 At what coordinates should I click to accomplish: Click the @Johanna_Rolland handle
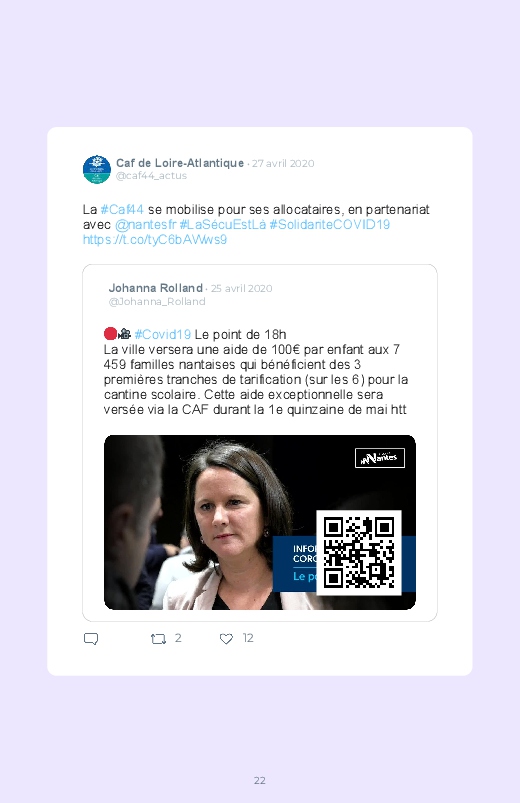(157, 302)
